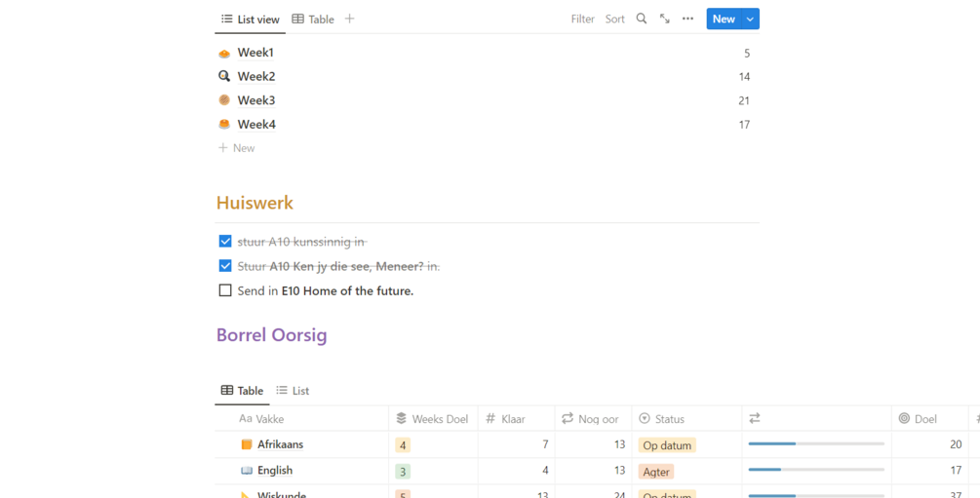Open the Status column header menu
The height and width of the screenshot is (498, 980).
pos(669,419)
